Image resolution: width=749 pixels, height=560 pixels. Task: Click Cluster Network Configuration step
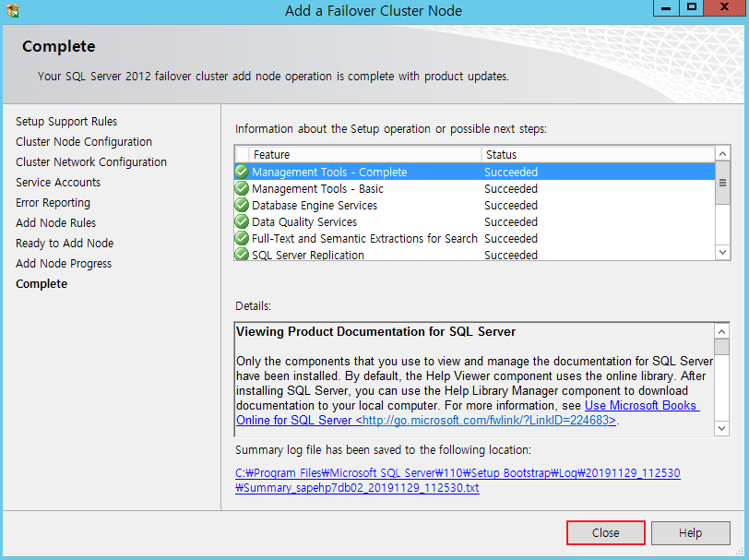point(91,162)
